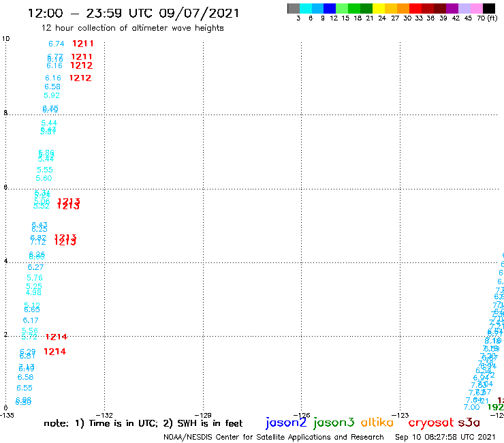Viewport: 504px width, 443px height.
Task: Click the light green color bar segment
Action: click(x=342, y=8)
